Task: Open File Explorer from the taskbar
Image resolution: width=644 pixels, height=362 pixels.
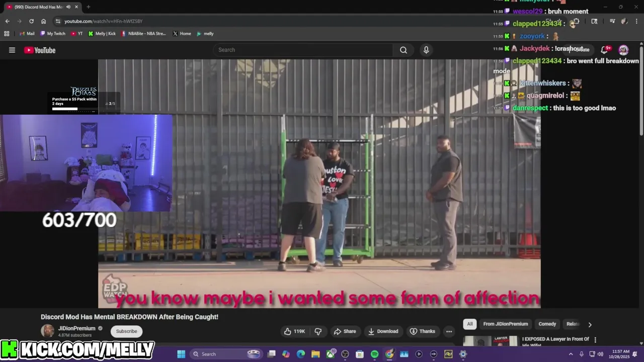Action: 315,354
